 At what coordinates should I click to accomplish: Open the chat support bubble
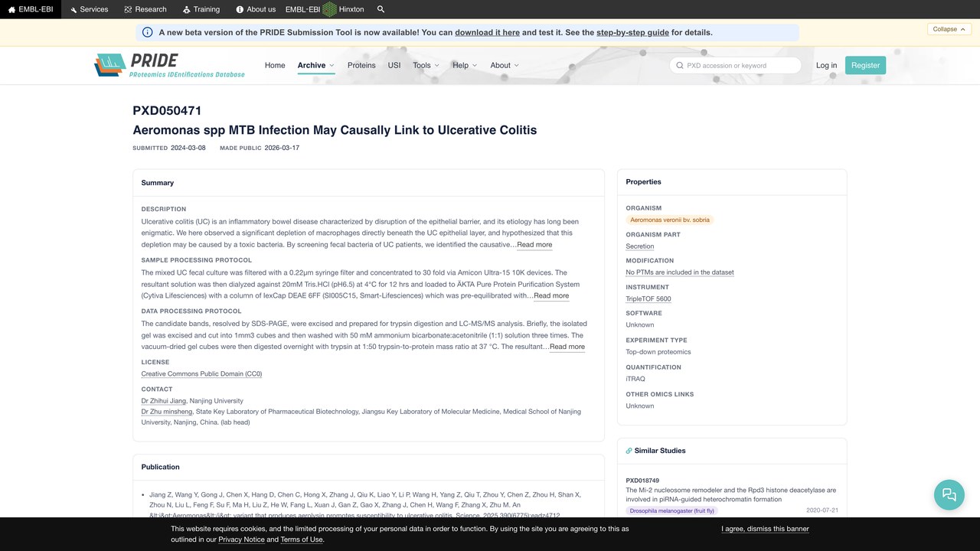[949, 494]
